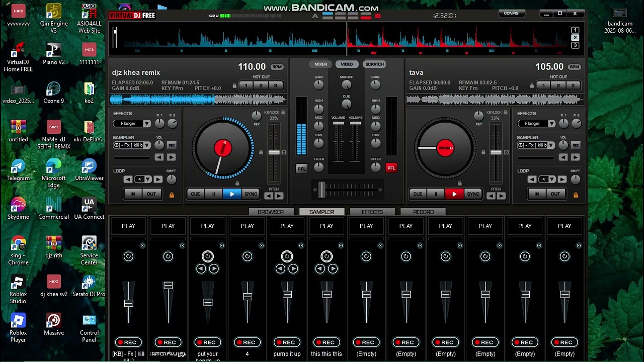Click previous arrow on 'this this this' slot
The image size is (644, 362).
(x=320, y=269)
